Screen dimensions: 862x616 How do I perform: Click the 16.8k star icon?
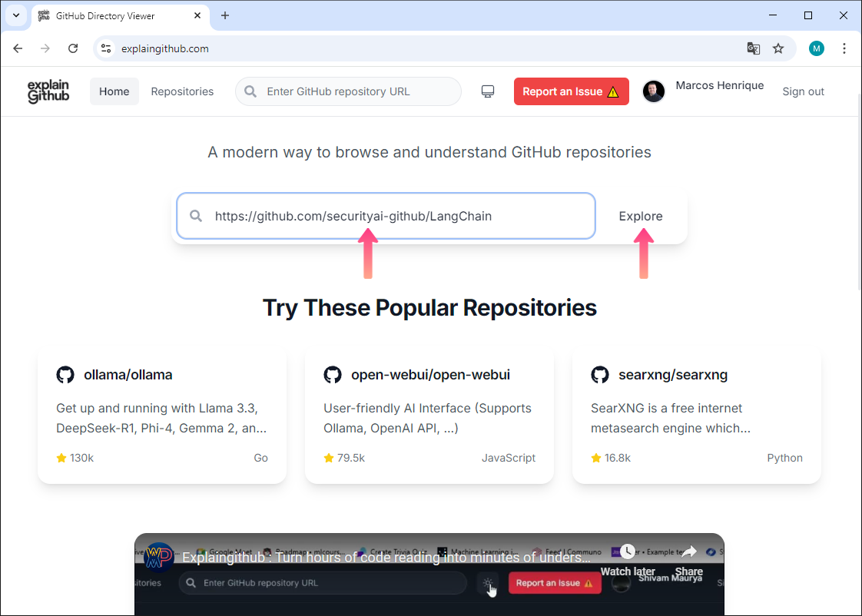coord(596,458)
